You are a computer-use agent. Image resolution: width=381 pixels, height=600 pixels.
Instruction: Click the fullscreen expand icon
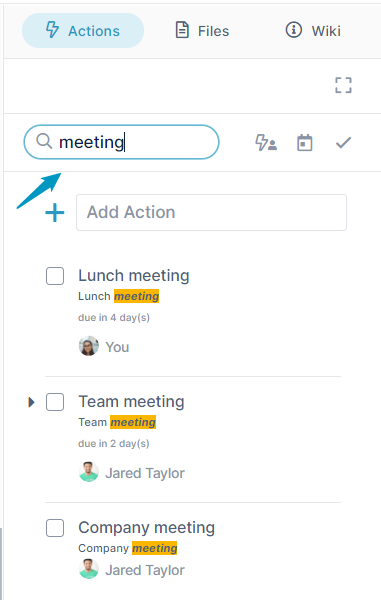pos(343,85)
